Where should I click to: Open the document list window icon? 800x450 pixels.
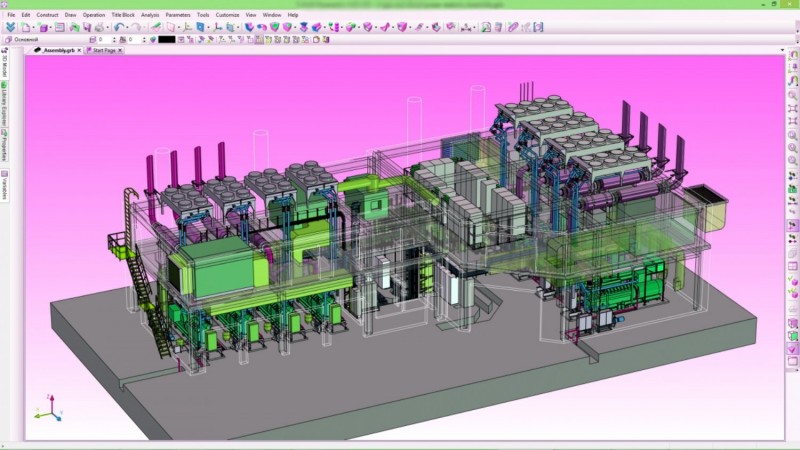tap(60, 27)
